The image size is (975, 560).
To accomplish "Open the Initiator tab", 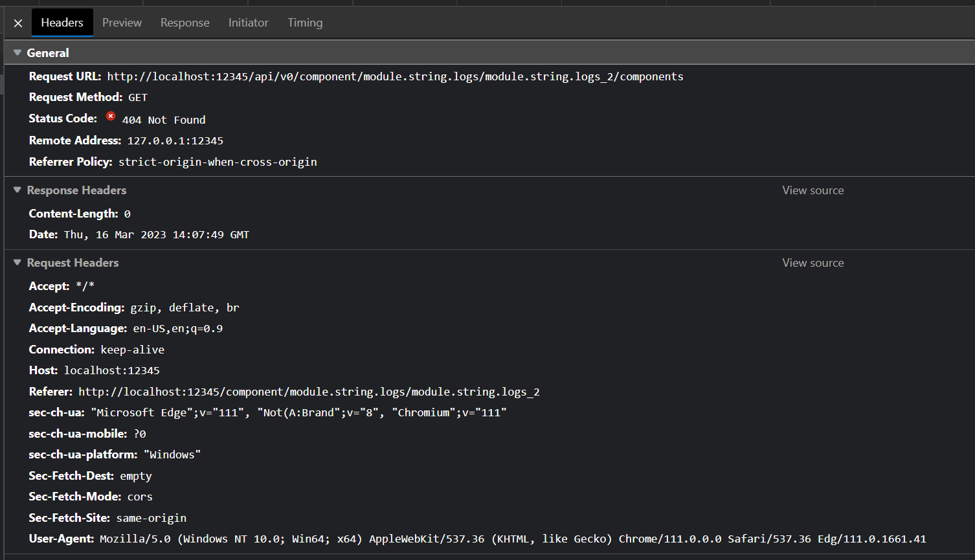I will [248, 23].
